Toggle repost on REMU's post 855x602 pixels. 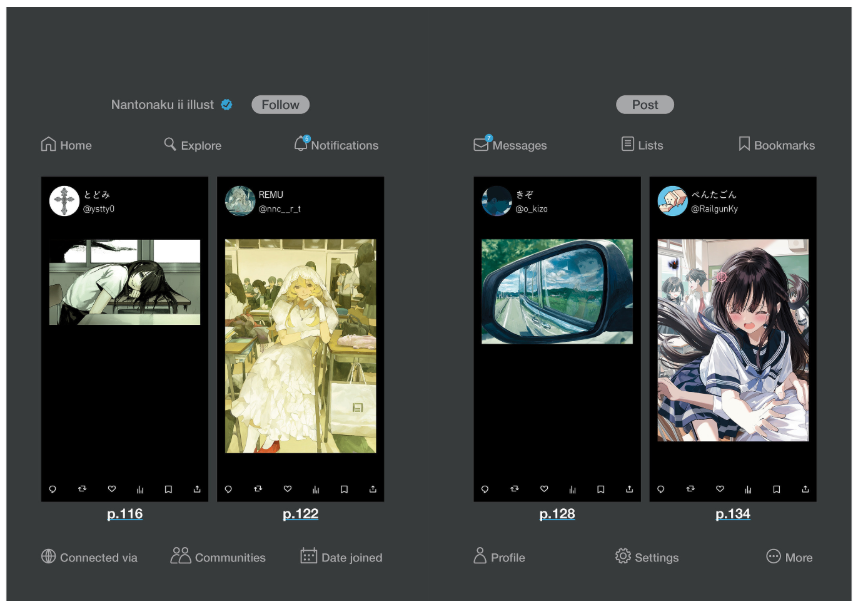tap(259, 489)
